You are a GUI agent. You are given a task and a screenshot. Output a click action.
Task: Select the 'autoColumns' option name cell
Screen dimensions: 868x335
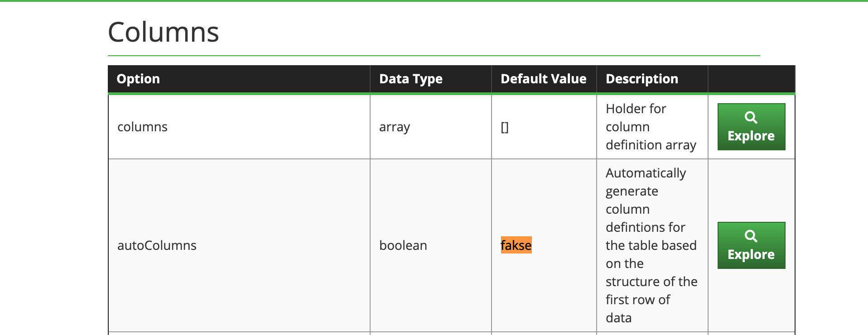pyautogui.click(x=157, y=245)
